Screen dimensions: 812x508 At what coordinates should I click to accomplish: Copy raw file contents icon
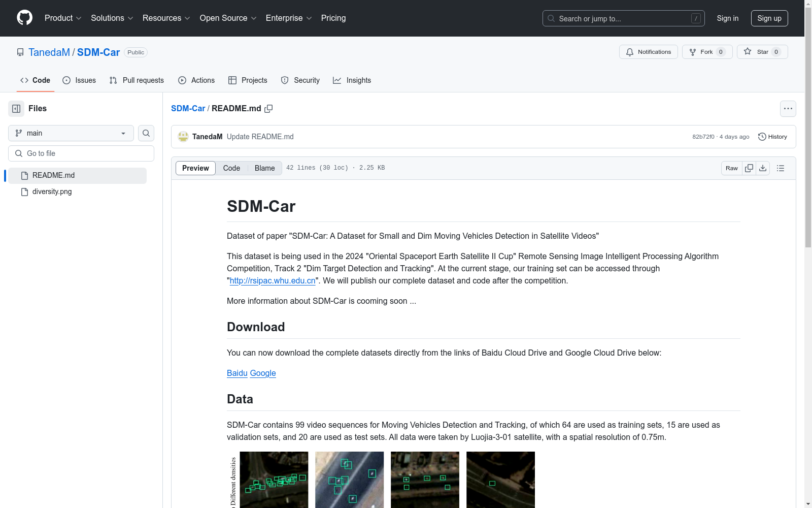749,168
